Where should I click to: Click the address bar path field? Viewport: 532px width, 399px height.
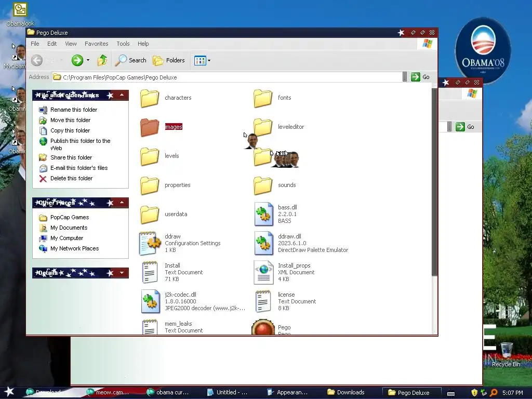(227, 77)
